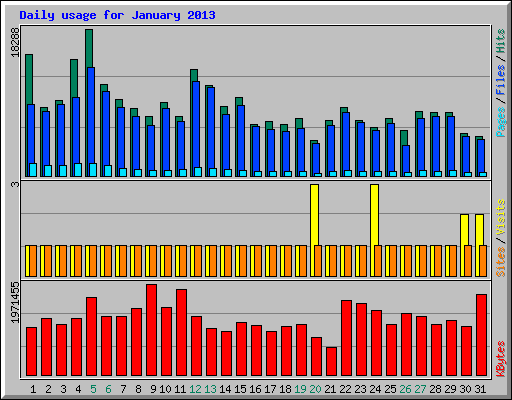Click the 'Daily usage for January 2013' title
This screenshot has height=400, width=512.
coord(117,15)
